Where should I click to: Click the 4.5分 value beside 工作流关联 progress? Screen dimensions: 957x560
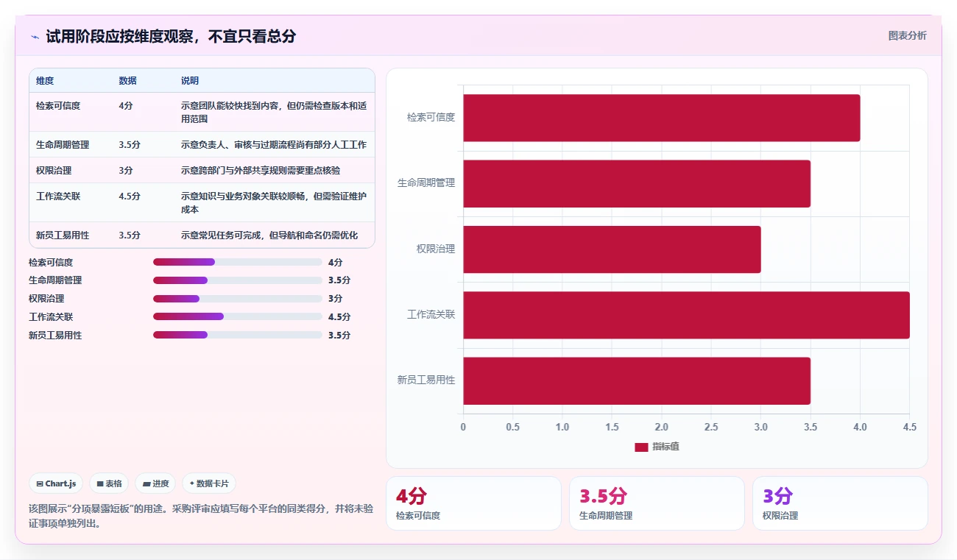pos(339,317)
